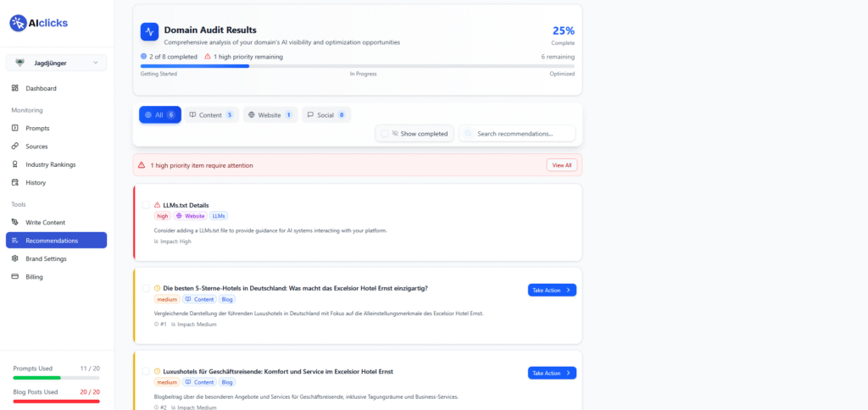
Task: Click Take Action for 5-Sterne-Hotels article
Action: tap(552, 290)
